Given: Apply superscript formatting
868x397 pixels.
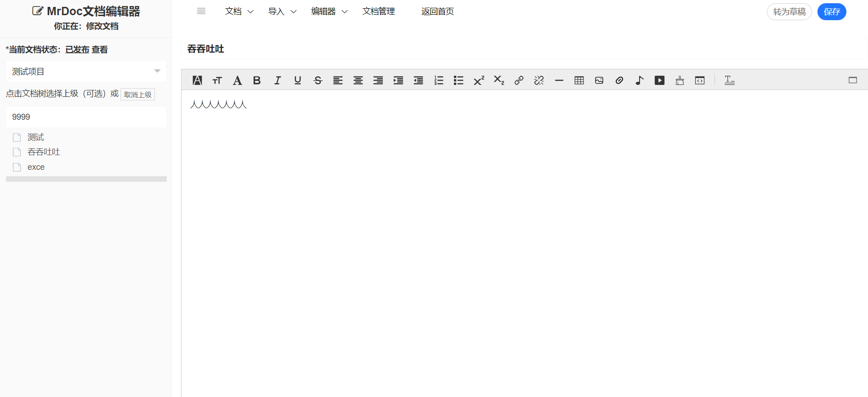Looking at the screenshot, I should tap(479, 80).
